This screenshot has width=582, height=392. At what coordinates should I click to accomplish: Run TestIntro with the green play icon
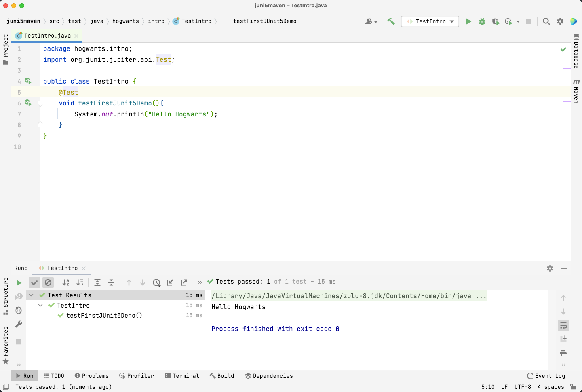point(468,21)
